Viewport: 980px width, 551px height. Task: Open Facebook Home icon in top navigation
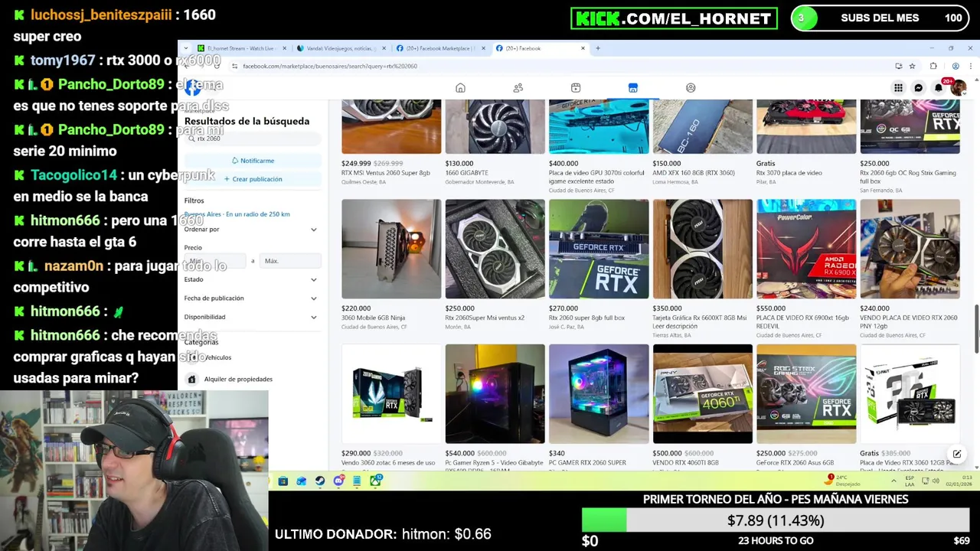[460, 88]
